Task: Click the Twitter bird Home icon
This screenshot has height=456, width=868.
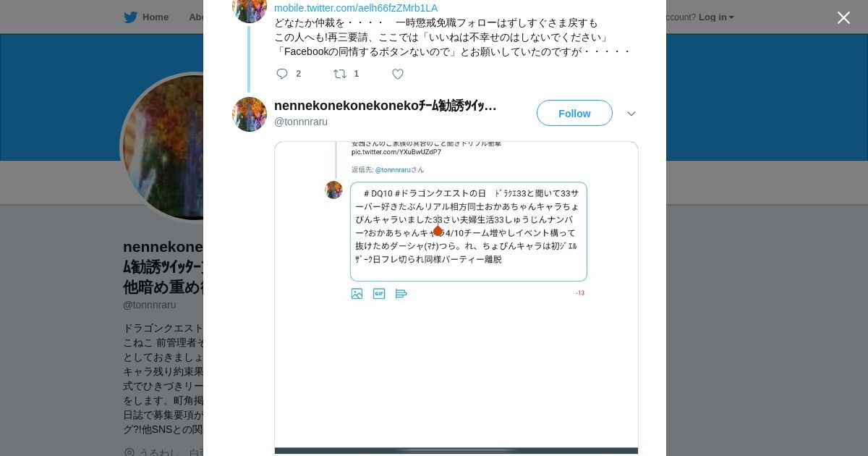Action: pyautogui.click(x=130, y=17)
